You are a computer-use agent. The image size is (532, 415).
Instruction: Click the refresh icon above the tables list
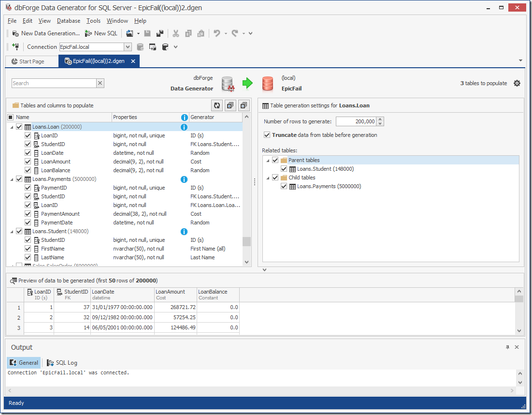click(217, 105)
